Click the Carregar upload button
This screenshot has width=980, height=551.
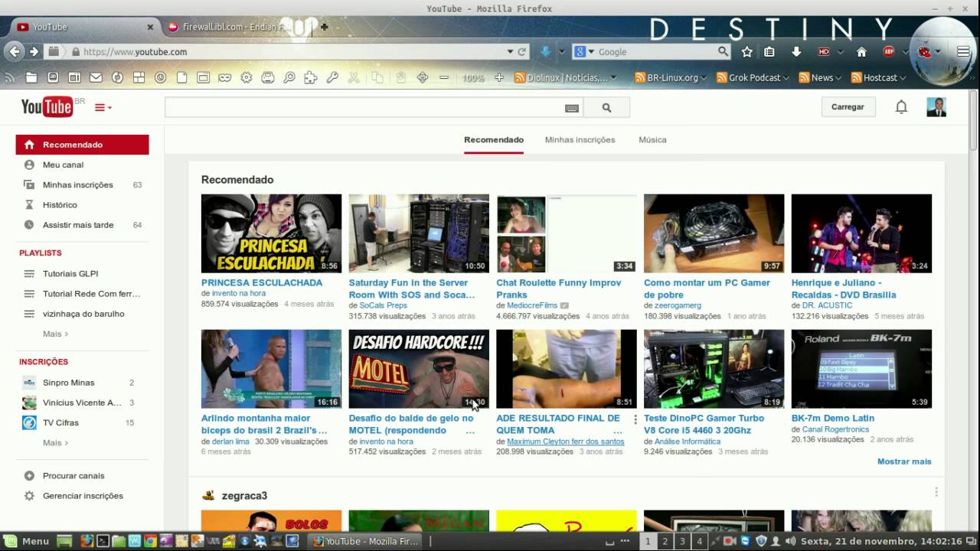click(848, 107)
